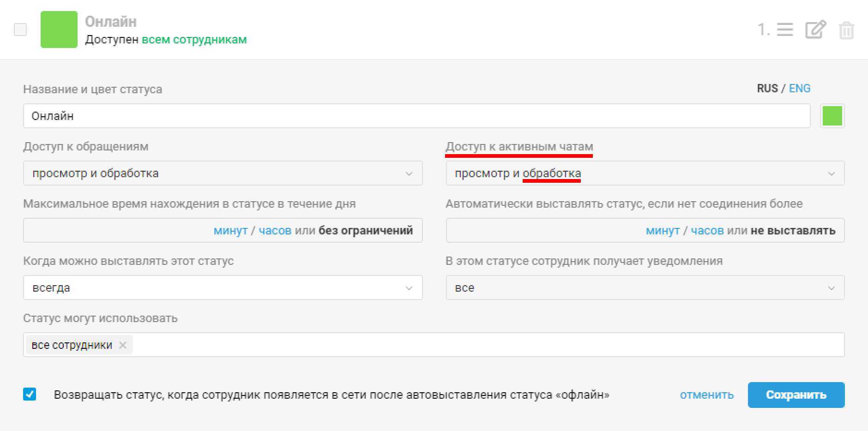Click the Сохранить button
Screen dimensions: 868x431
tap(796, 395)
